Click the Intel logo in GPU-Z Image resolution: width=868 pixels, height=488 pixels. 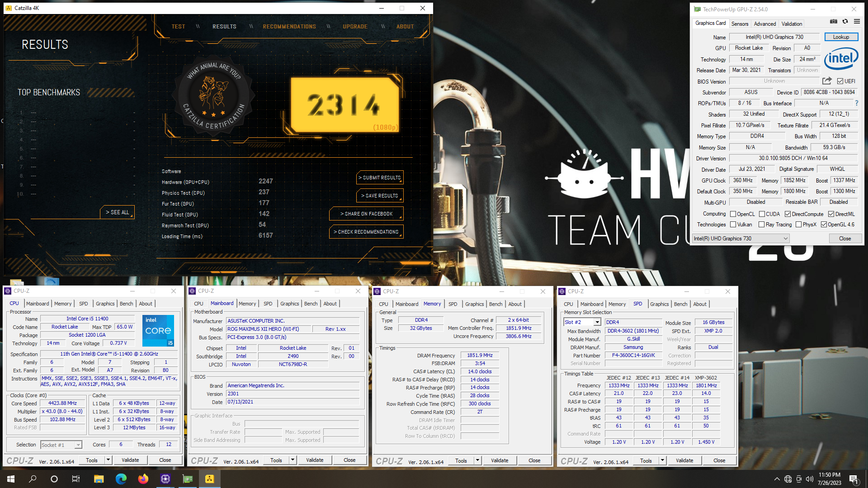(x=841, y=59)
